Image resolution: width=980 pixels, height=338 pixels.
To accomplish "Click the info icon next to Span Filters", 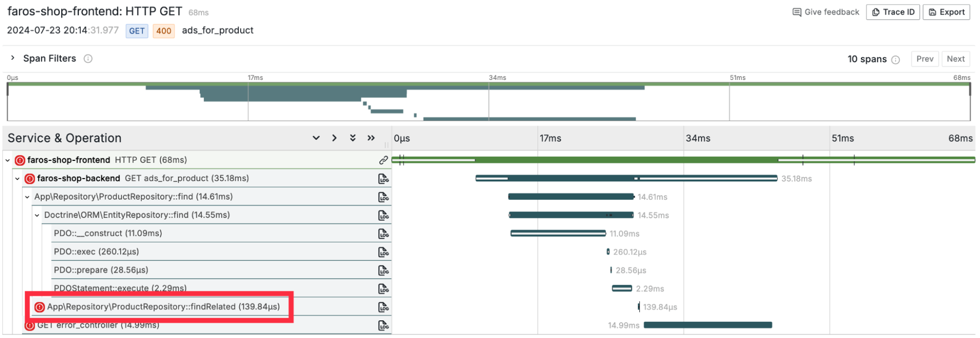I will pos(88,59).
